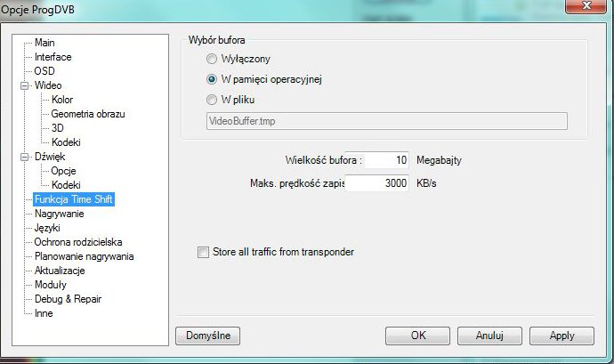This screenshot has height=364, width=614.
Task: Confirm settings with the OK button
Action: click(x=418, y=336)
